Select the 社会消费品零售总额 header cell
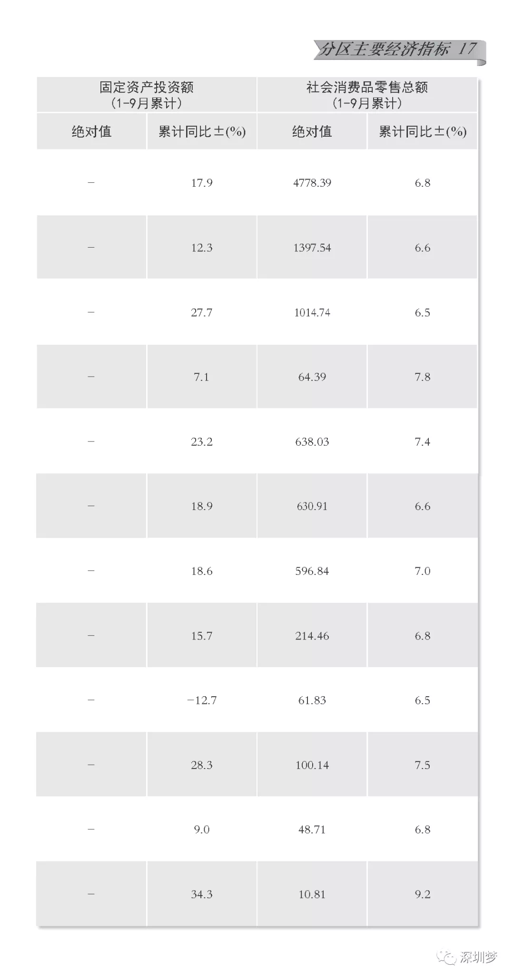 367,95
